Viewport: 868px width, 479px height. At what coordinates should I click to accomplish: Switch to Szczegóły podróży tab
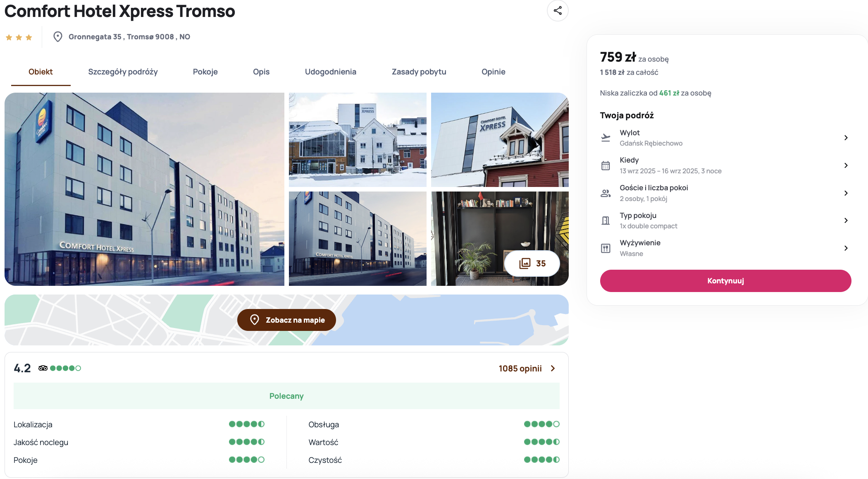click(123, 72)
